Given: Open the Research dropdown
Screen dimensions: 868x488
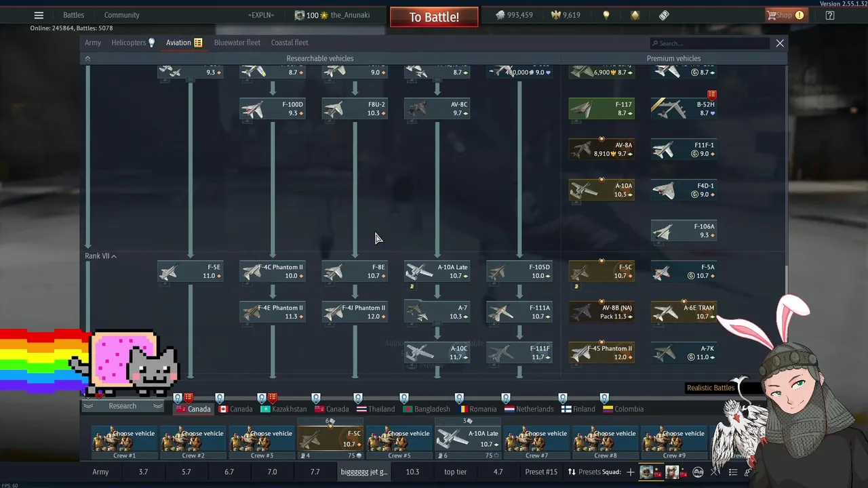Looking at the screenshot, I should (123, 406).
